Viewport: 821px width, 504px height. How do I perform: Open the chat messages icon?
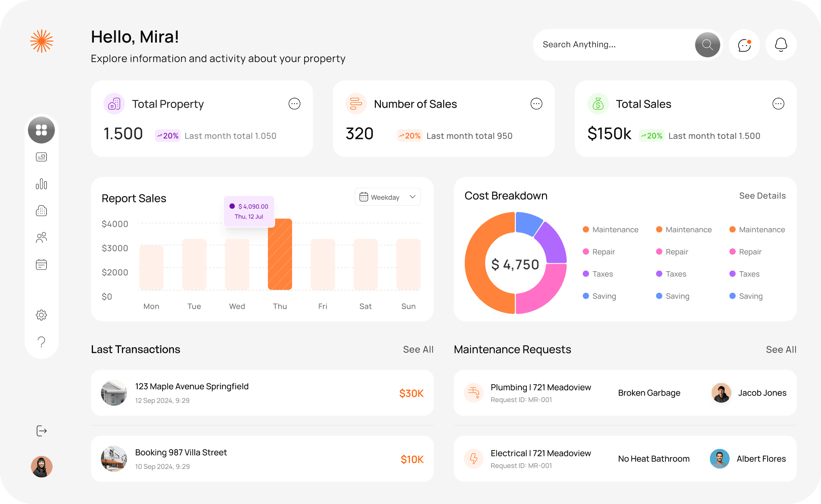click(x=744, y=45)
